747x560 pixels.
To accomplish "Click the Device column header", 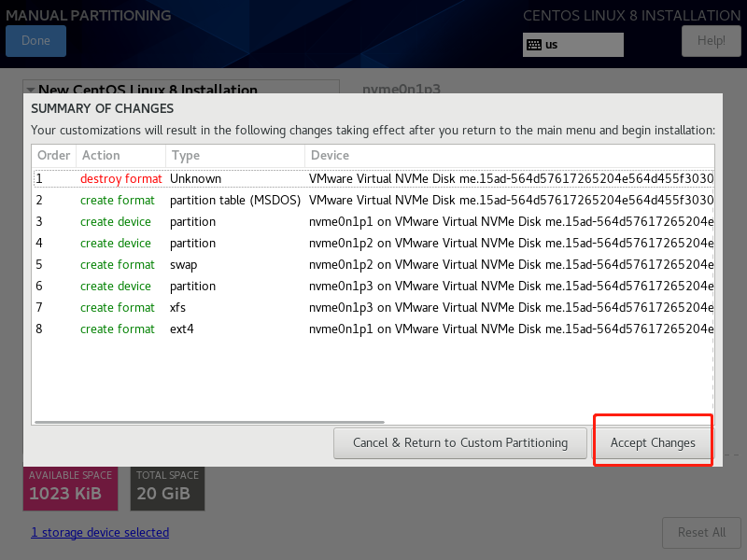I will [510, 155].
